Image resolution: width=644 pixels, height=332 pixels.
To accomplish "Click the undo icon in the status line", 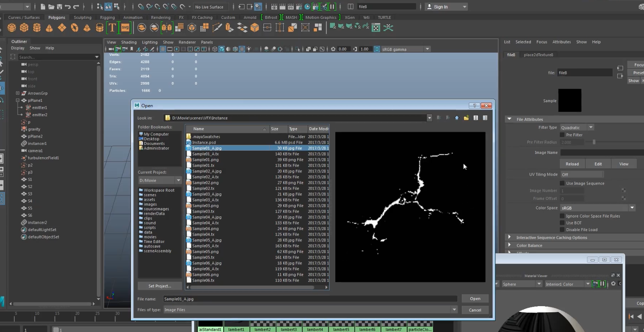I will [x=68, y=7].
